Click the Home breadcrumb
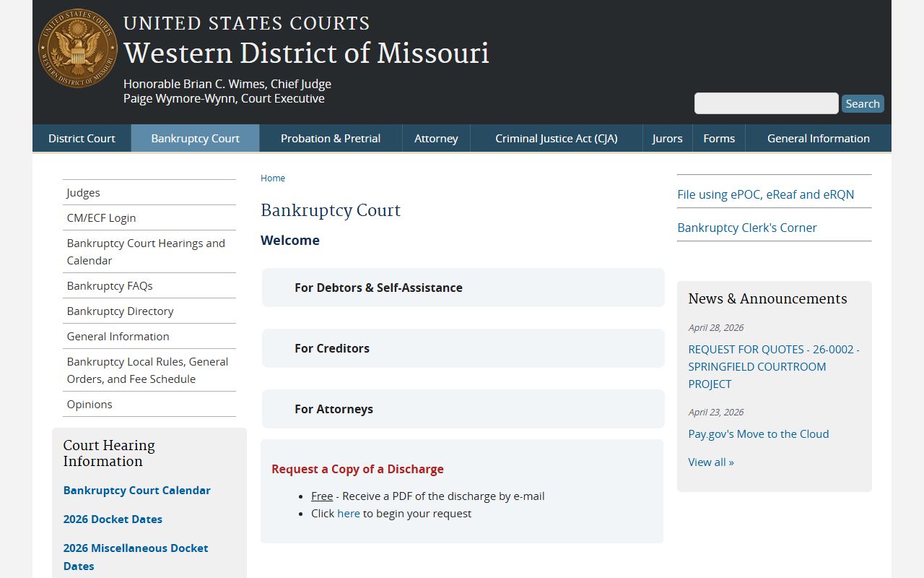The width and height of the screenshot is (924, 578). [x=273, y=178]
